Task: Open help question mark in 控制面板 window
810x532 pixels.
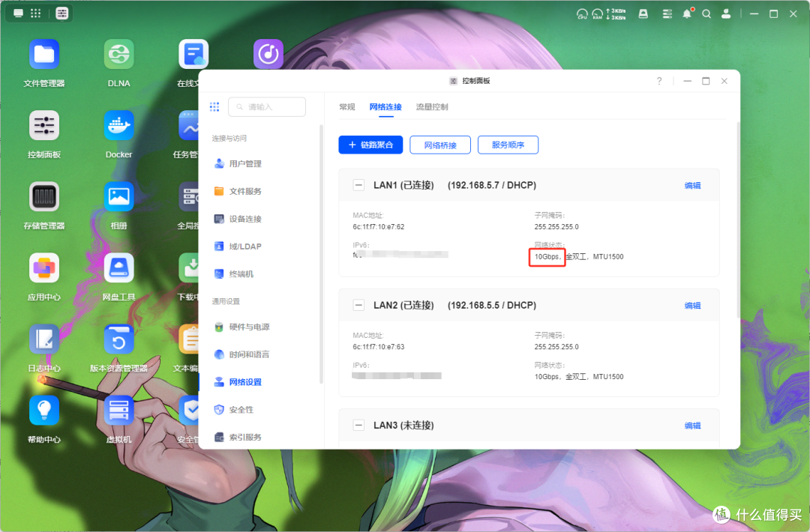Action: [x=659, y=81]
